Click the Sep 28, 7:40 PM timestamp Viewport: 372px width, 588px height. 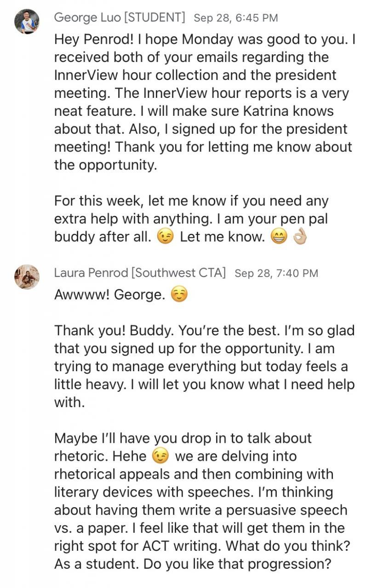tap(276, 273)
